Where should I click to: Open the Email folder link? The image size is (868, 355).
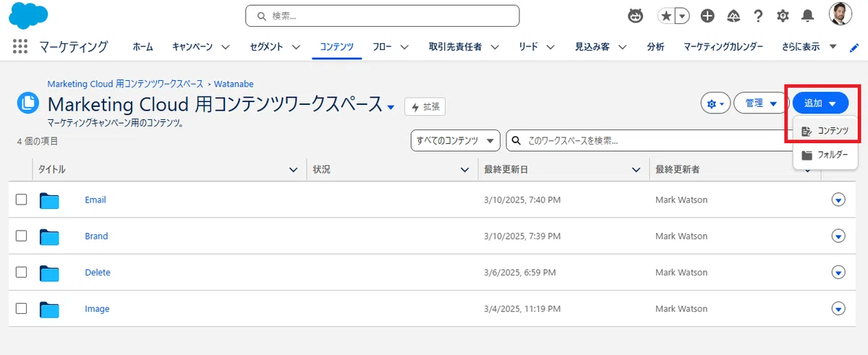(x=95, y=200)
